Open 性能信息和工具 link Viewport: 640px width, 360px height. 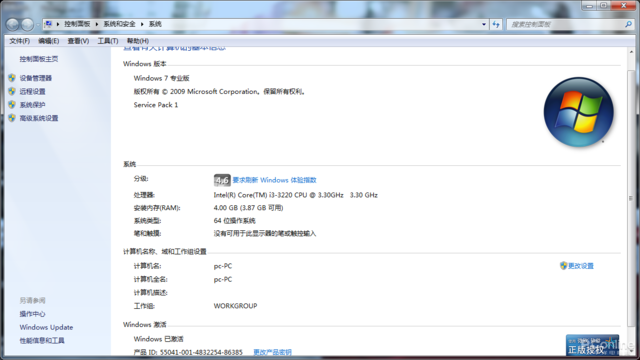point(42,340)
